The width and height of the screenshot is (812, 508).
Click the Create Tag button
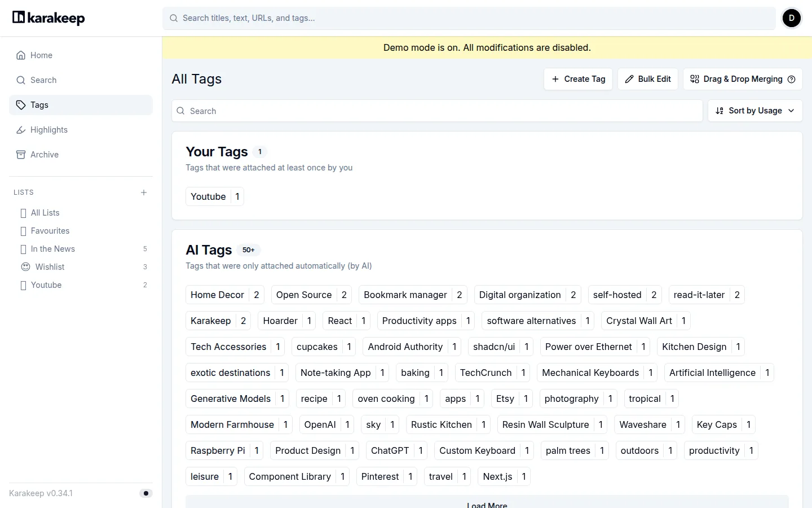click(x=578, y=79)
